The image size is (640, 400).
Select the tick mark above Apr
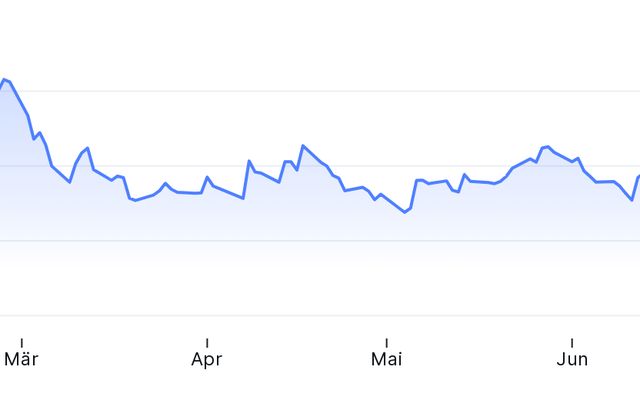click(207, 343)
